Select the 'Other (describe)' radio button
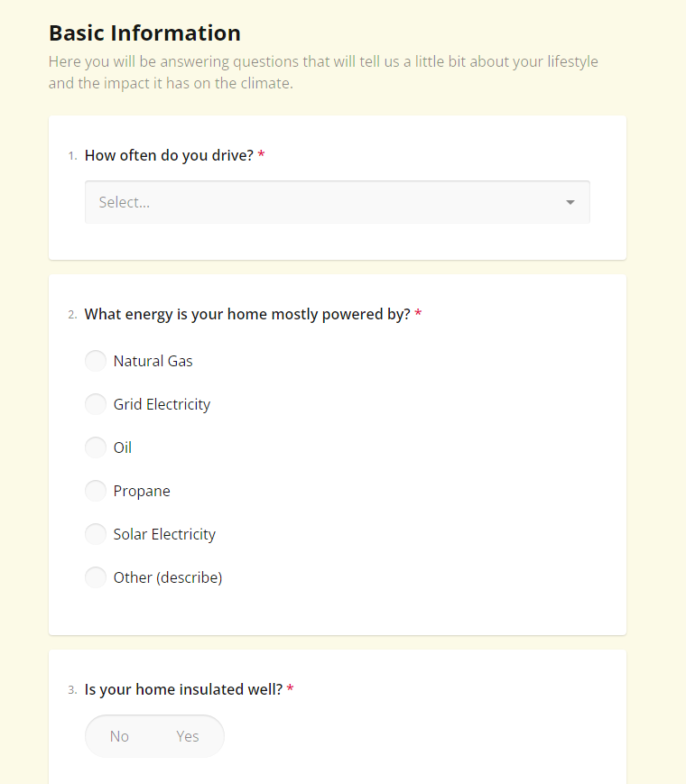 96,577
